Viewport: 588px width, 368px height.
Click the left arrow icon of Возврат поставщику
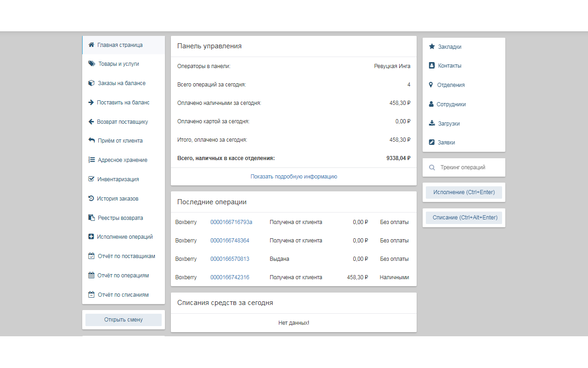pos(91,122)
